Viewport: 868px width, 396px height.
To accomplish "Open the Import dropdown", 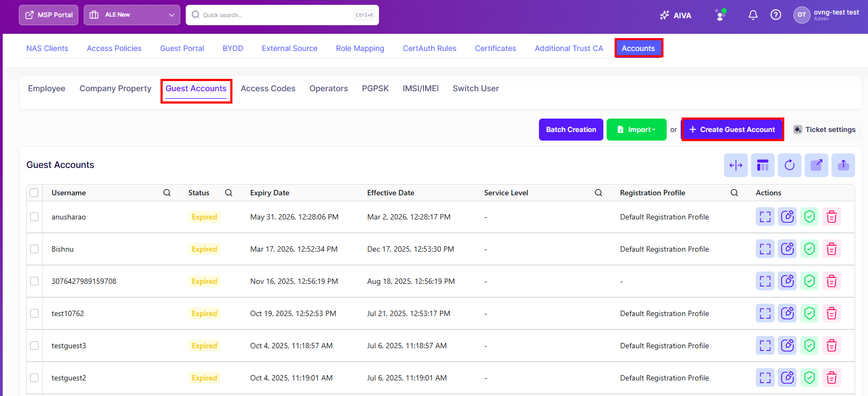I will click(x=637, y=129).
